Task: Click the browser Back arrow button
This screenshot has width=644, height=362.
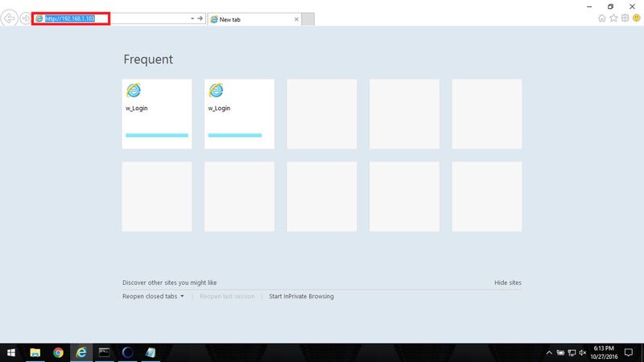Action: (9, 19)
